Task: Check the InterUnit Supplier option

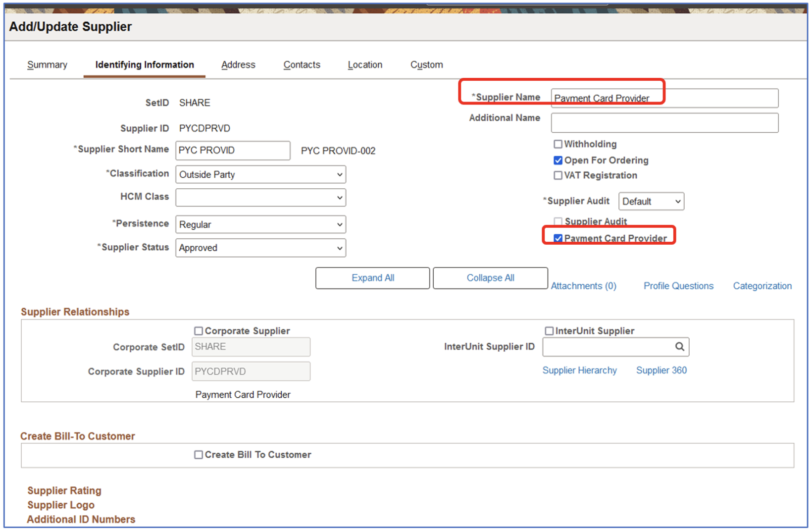Action: [x=549, y=331]
